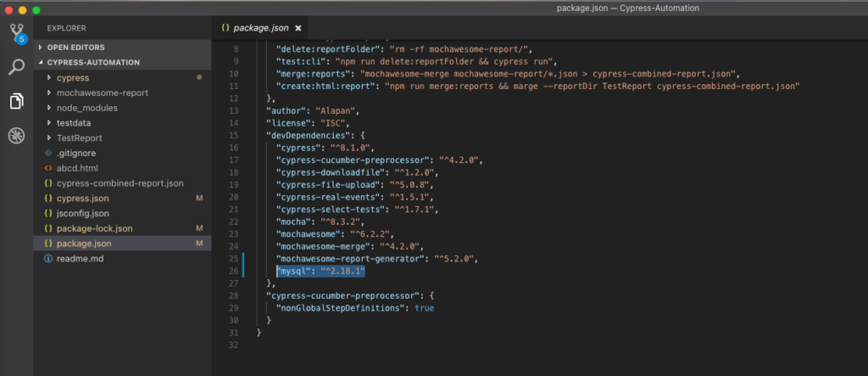
Task: Click the "mochawesome" key on line 23
Action: tap(307, 234)
